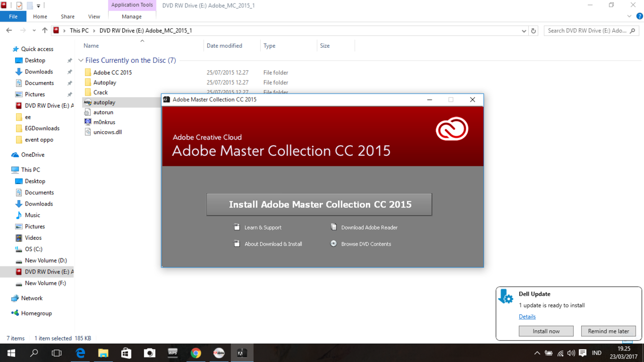Screen dimensions: 644x362
Task: Click Browse DVD Contents disc icon
Action: pos(333,243)
